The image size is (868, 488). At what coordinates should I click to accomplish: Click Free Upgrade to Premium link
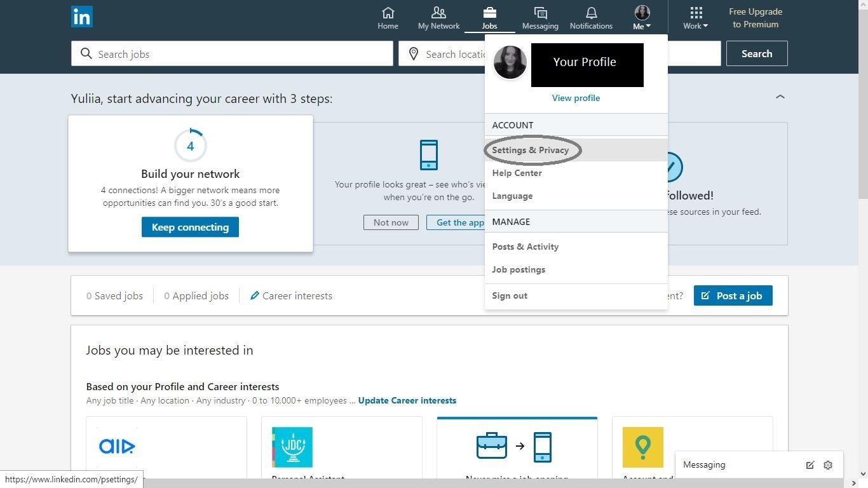[756, 18]
